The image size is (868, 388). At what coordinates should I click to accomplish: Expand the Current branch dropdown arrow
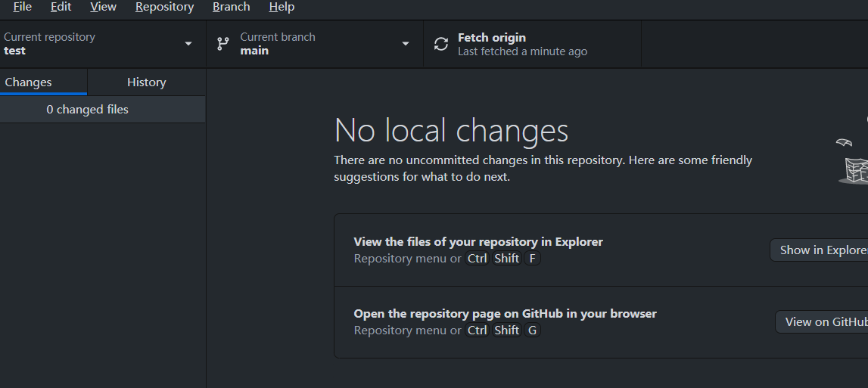coord(405,44)
